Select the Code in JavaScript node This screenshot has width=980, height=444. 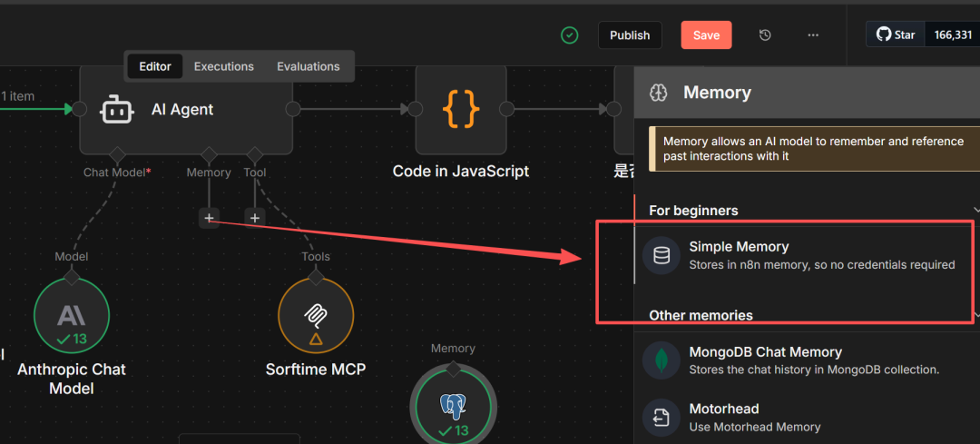[460, 110]
